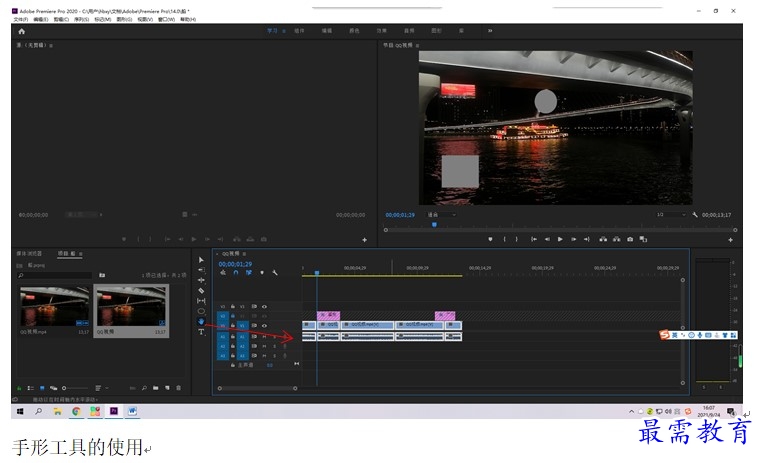
Task: Select the Type text tool
Action: [201, 332]
